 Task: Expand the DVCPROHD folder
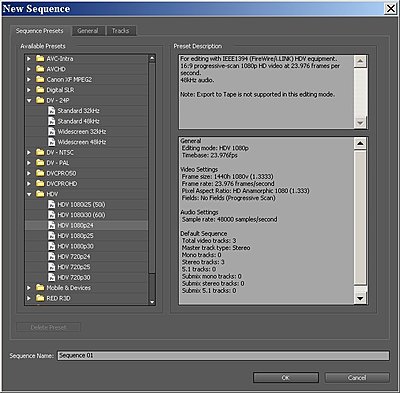point(29,183)
